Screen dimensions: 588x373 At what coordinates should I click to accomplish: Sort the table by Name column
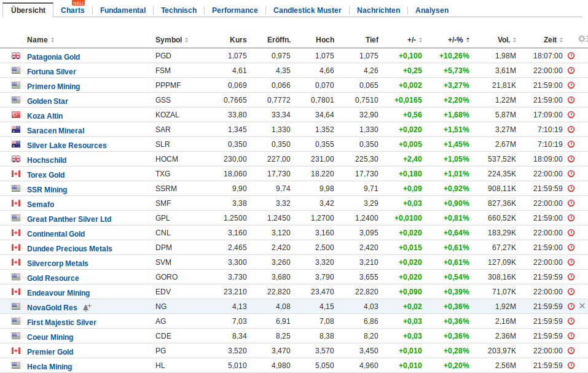pos(41,40)
